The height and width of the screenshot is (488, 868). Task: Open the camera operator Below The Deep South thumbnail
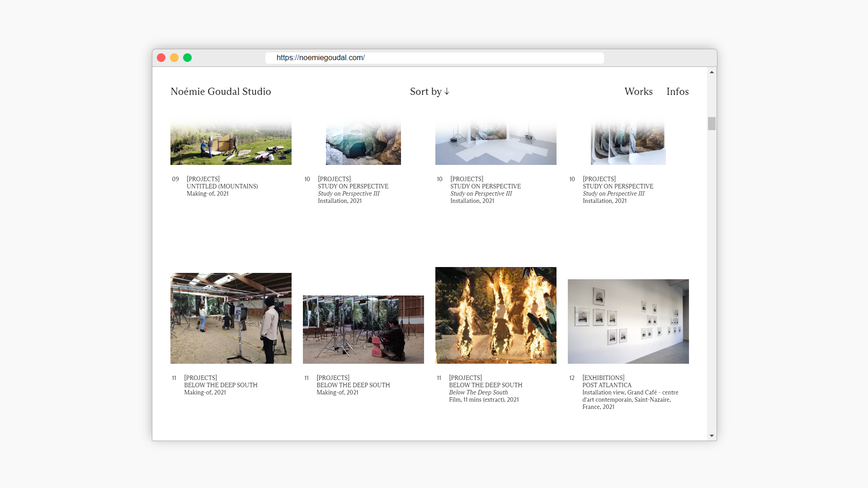(231, 318)
